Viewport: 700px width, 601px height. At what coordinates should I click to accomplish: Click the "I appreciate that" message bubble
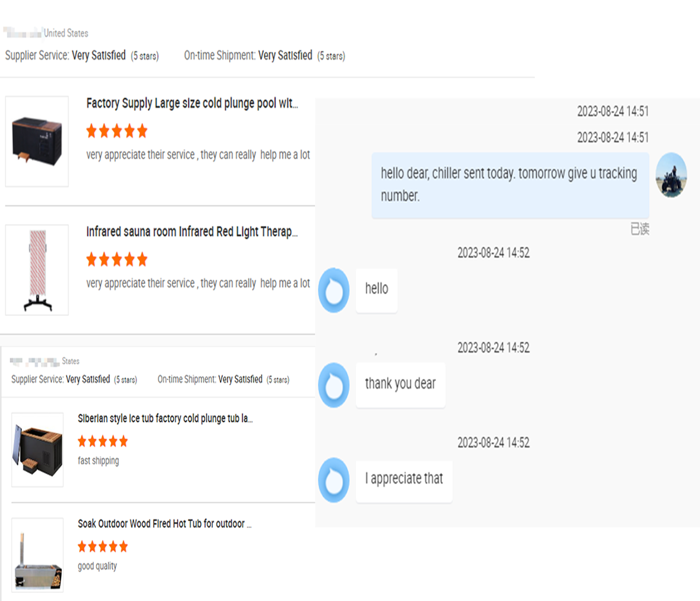coord(404,479)
